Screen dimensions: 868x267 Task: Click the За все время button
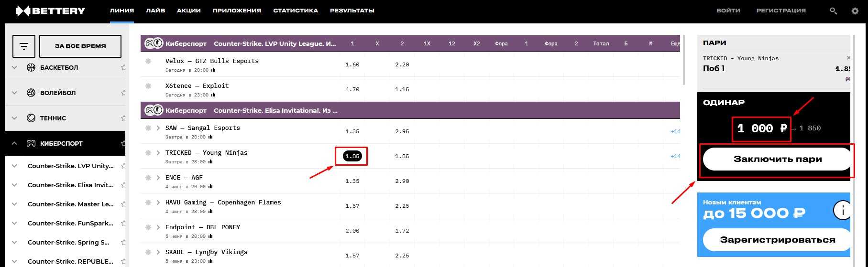(x=80, y=46)
